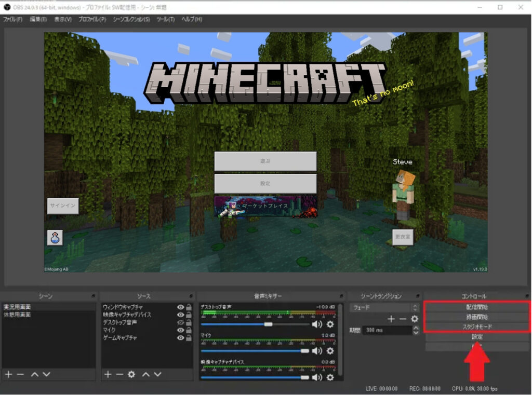
Task: Open the ツール menu
Action: tap(166, 19)
